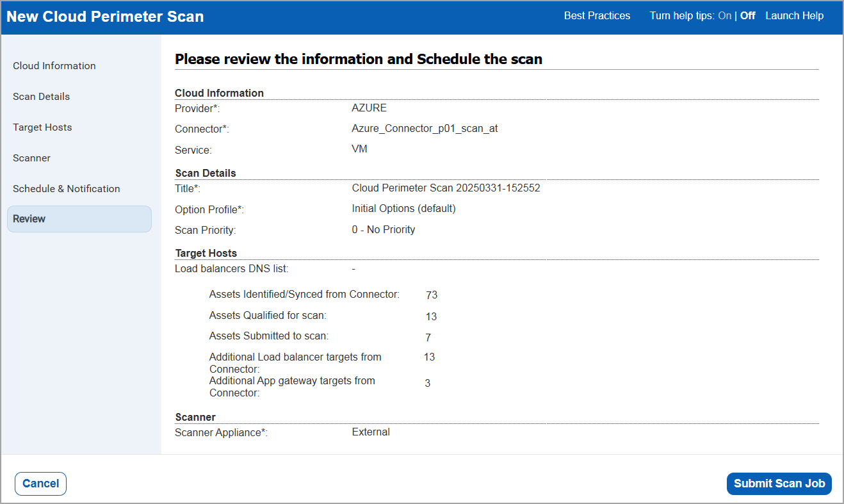The height and width of the screenshot is (504, 844).
Task: Click the Load balancers DNS list value
Action: tap(353, 268)
